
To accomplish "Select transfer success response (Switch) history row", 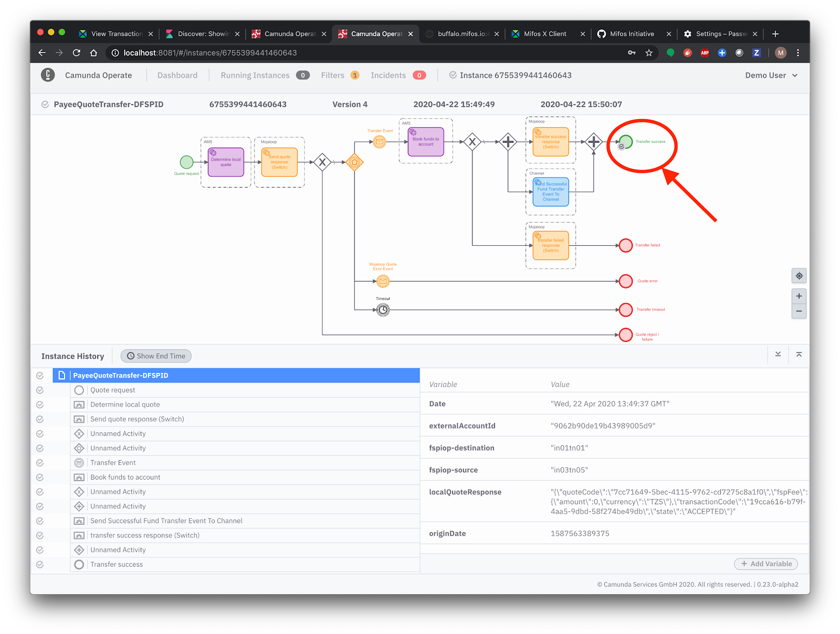I will pyautogui.click(x=245, y=535).
